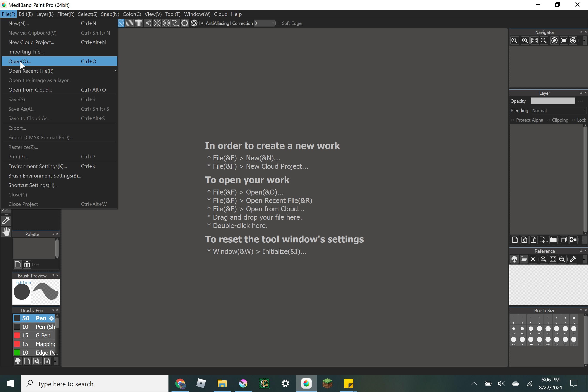Screen dimensions: 588x392
Task: Click rotate left icon in Navigator
Action: [554, 40]
